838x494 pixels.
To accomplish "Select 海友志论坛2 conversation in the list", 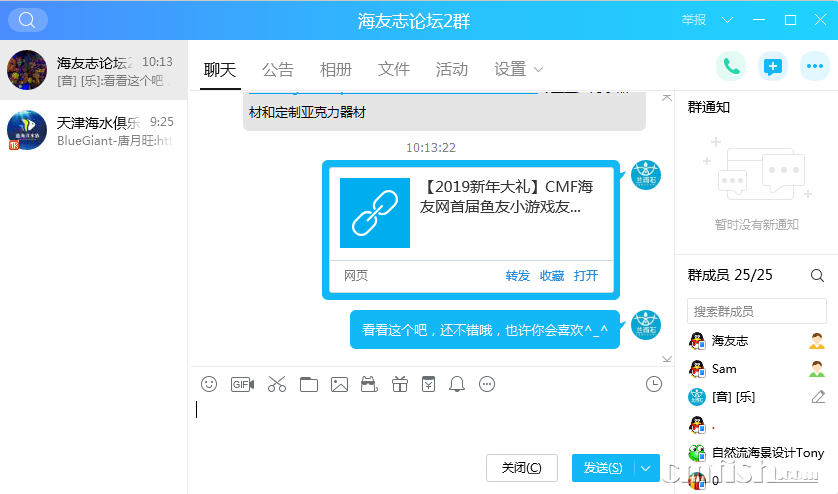I will (94, 70).
